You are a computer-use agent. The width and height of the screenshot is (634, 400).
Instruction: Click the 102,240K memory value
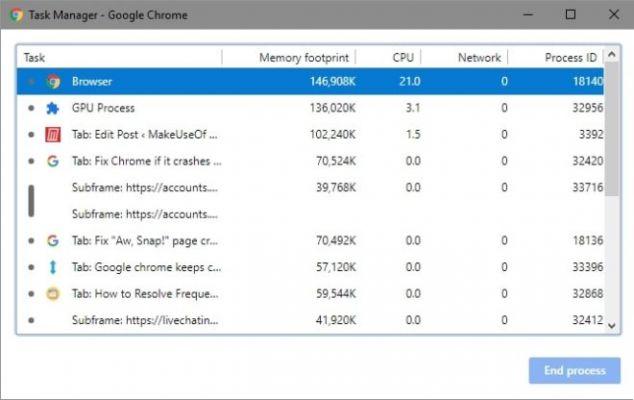click(333, 135)
